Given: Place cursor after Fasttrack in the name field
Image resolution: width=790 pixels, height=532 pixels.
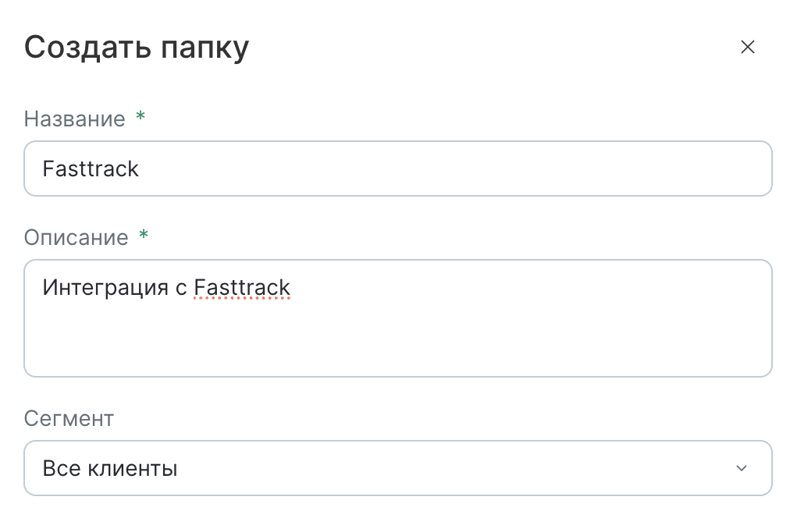Looking at the screenshot, I should point(142,168).
